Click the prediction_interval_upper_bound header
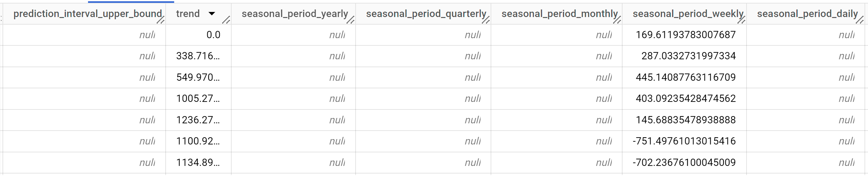 88,14
